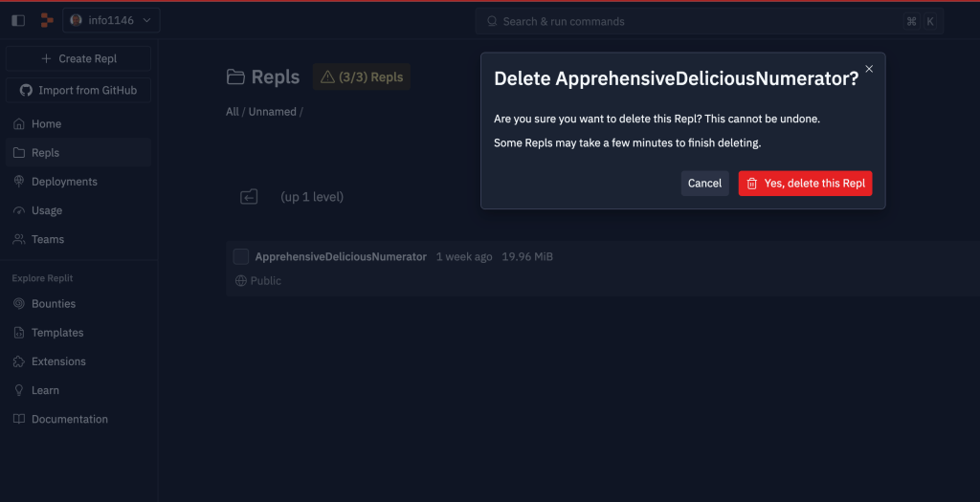
Task: Click the K key shortcut badge
Action: [x=930, y=21]
